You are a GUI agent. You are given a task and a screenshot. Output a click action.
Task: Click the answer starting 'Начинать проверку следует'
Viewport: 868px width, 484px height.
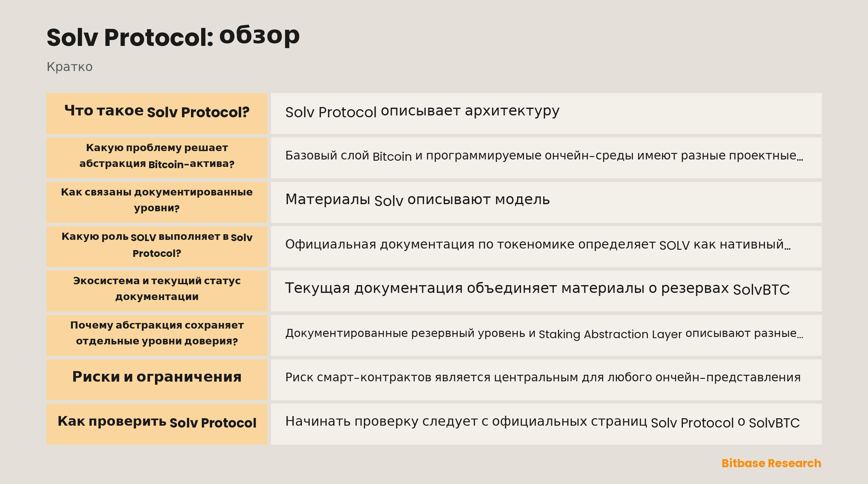coord(546,424)
